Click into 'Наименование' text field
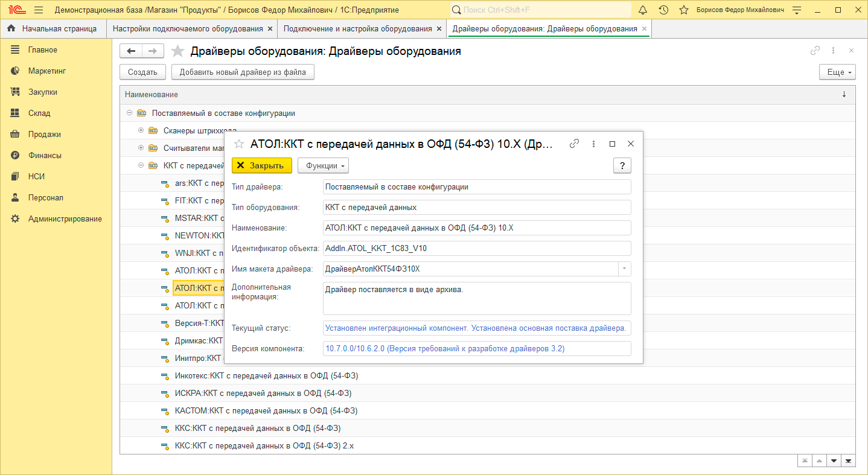Screen dimensions: 868x475 click(x=476, y=228)
